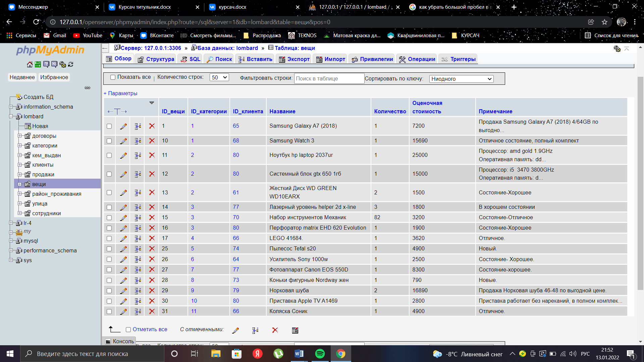Reload navigation panel with refresh icon
Screen dimensions: 644x362
point(70,64)
